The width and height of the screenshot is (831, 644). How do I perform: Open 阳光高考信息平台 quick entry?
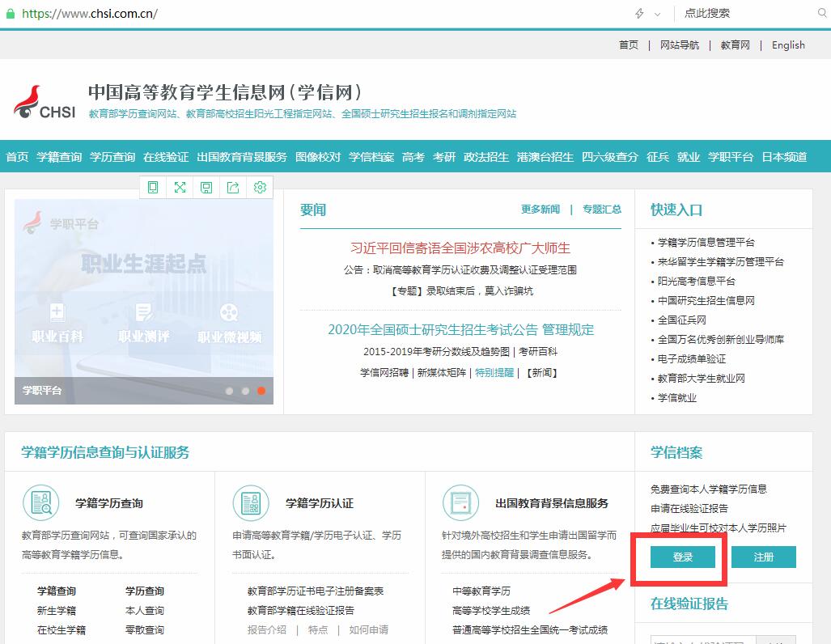[x=697, y=281]
